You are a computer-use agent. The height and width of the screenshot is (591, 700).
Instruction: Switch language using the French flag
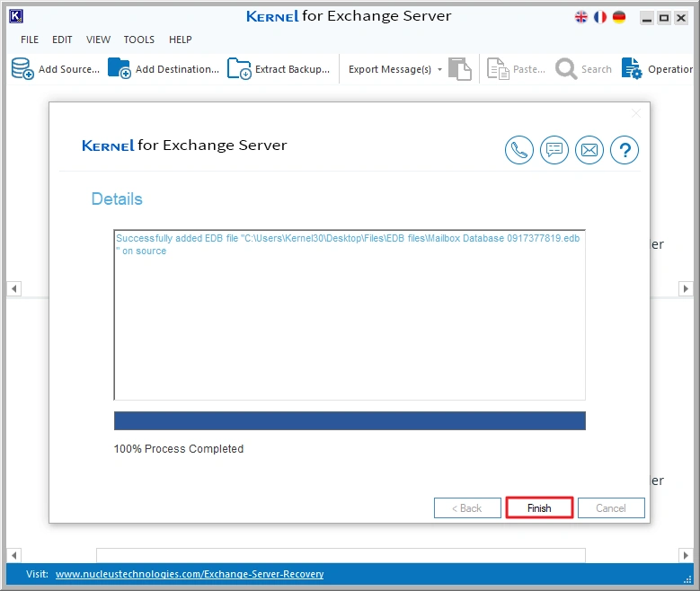599,17
